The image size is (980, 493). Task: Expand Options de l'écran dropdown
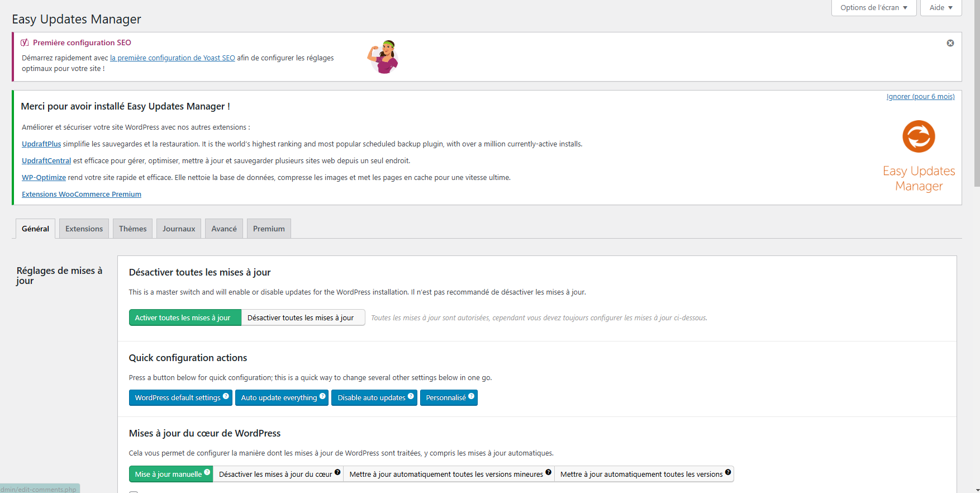click(x=874, y=7)
